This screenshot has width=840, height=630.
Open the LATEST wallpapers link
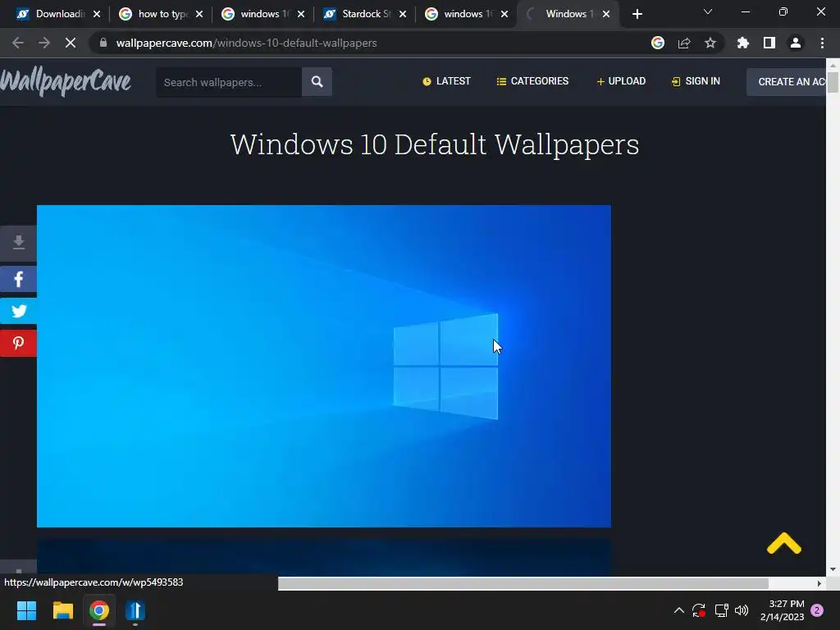[x=446, y=81]
